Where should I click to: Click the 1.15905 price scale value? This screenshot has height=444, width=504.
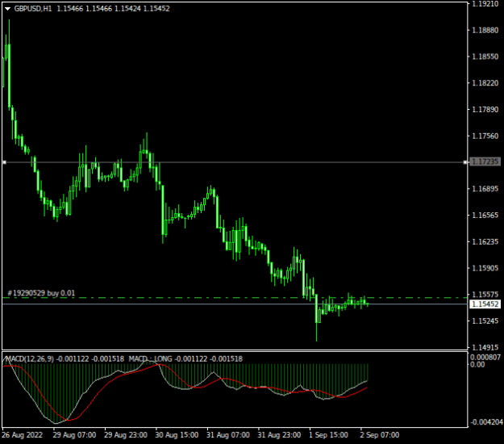pos(485,268)
